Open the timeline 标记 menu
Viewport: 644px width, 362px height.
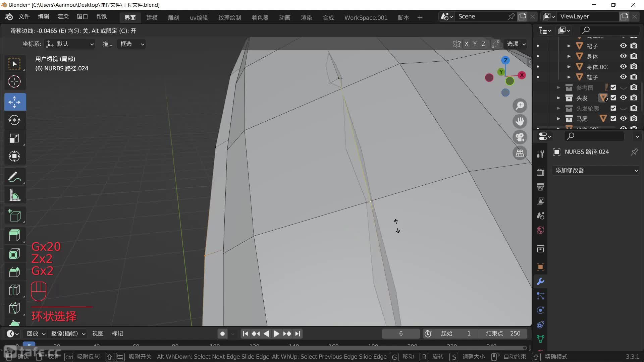click(117, 334)
